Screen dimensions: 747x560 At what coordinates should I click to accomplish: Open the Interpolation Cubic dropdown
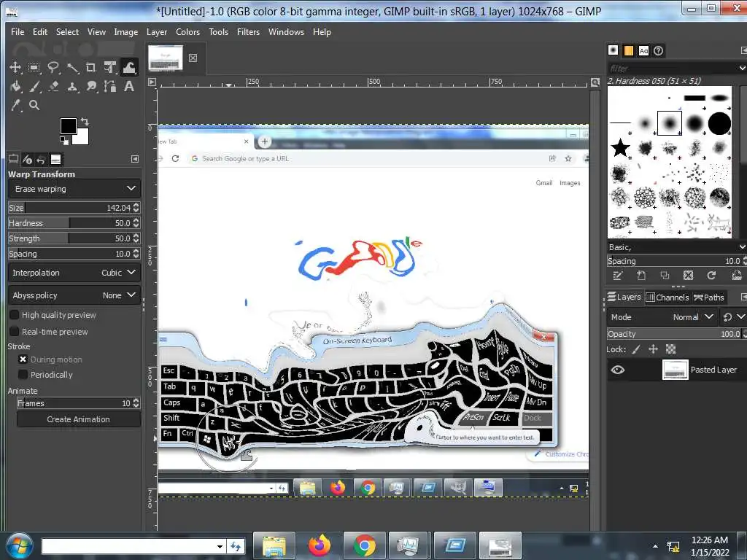[74, 273]
